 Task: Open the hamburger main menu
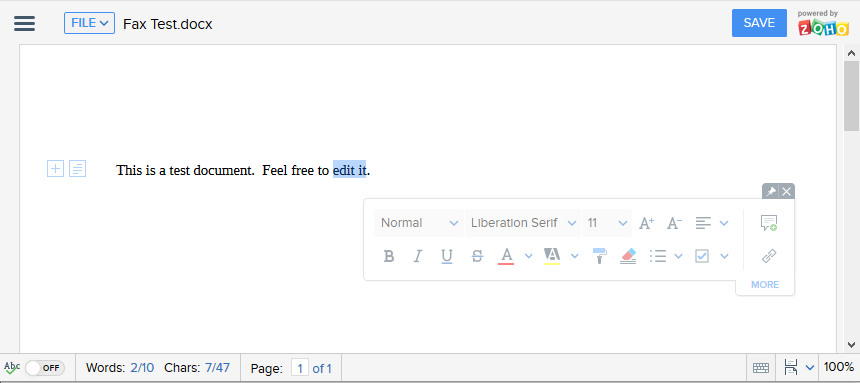click(x=24, y=23)
